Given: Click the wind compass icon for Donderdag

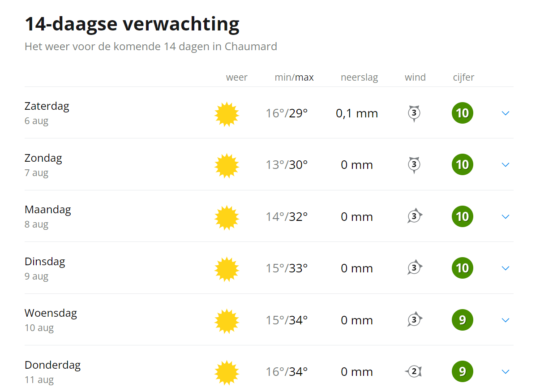Looking at the screenshot, I should [414, 371].
